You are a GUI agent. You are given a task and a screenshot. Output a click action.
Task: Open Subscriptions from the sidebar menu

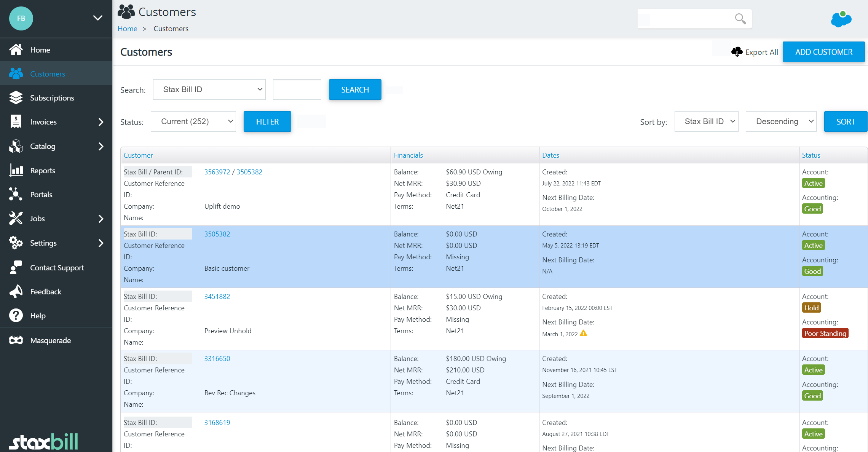coord(56,98)
